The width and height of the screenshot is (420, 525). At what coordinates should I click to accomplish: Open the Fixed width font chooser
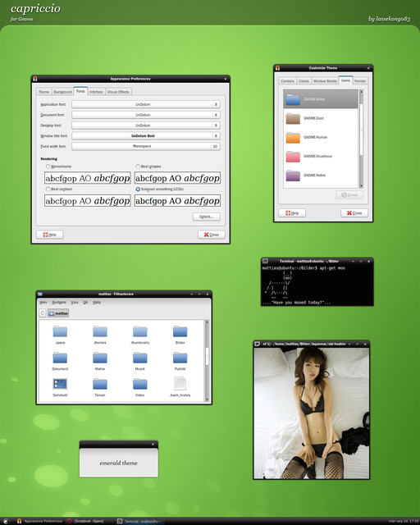(146, 146)
